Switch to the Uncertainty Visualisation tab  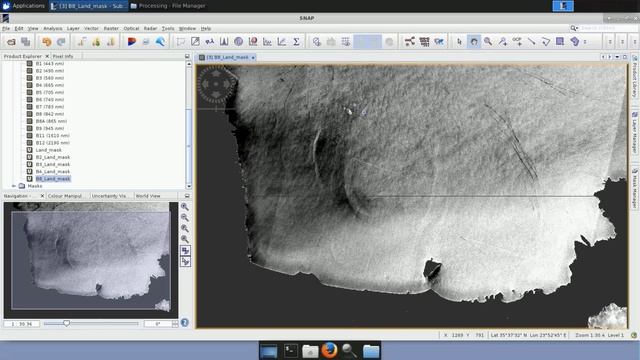(109, 196)
